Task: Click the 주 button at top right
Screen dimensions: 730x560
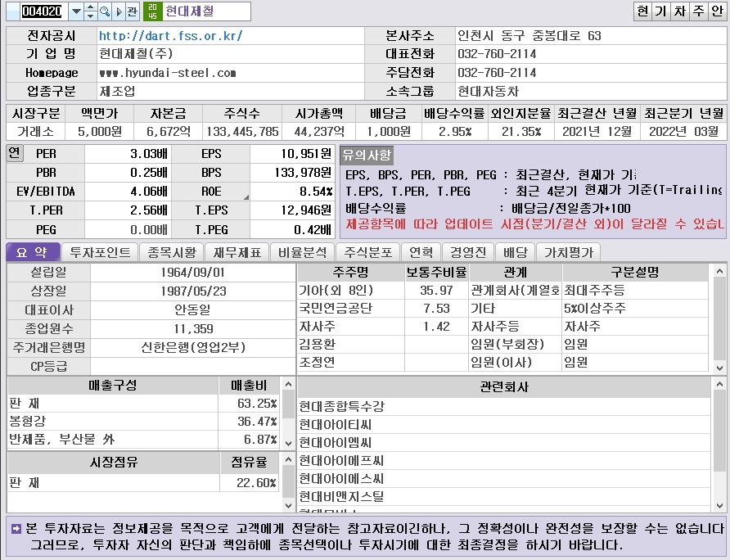Action: point(699,11)
